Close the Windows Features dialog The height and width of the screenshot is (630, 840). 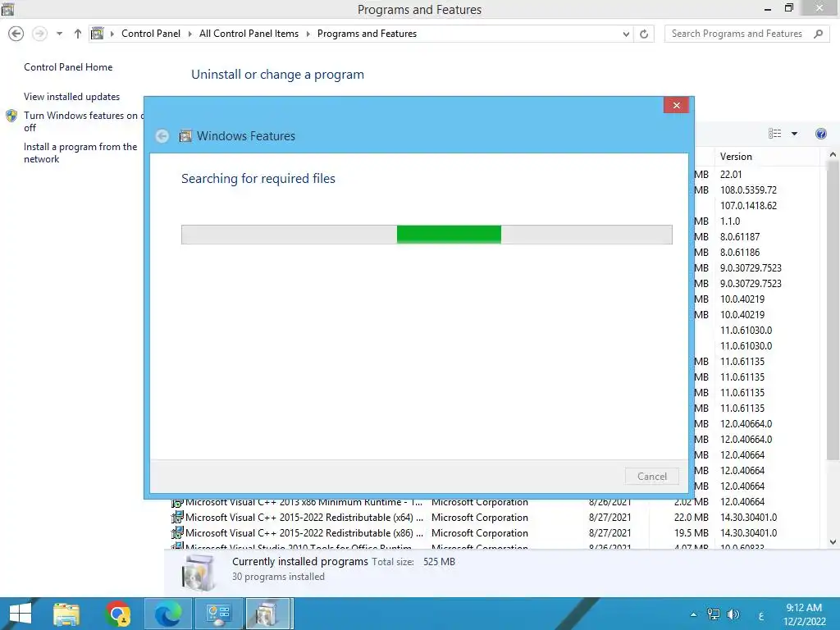[676, 105]
